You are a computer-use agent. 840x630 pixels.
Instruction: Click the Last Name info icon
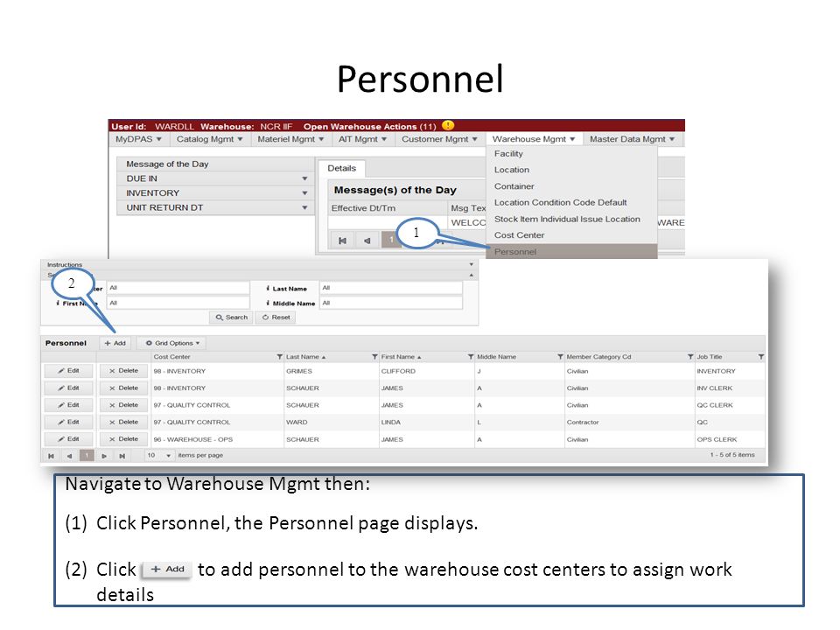click(268, 288)
